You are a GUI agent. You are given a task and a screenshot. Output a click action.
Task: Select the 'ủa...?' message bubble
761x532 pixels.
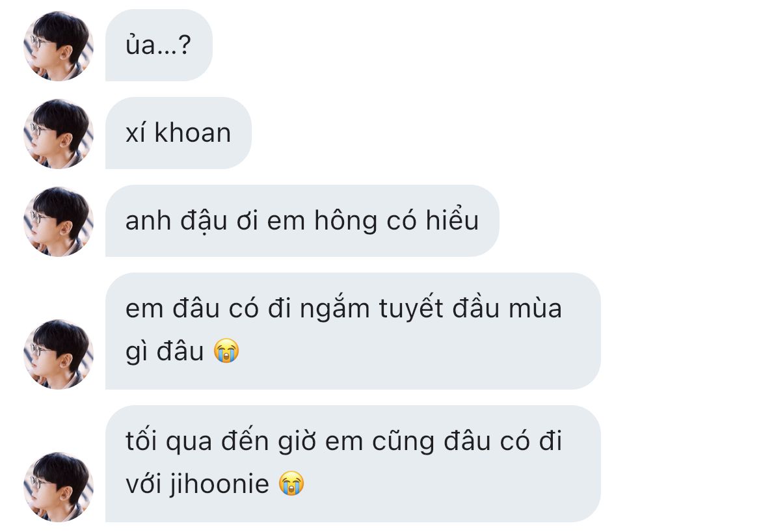(x=159, y=45)
